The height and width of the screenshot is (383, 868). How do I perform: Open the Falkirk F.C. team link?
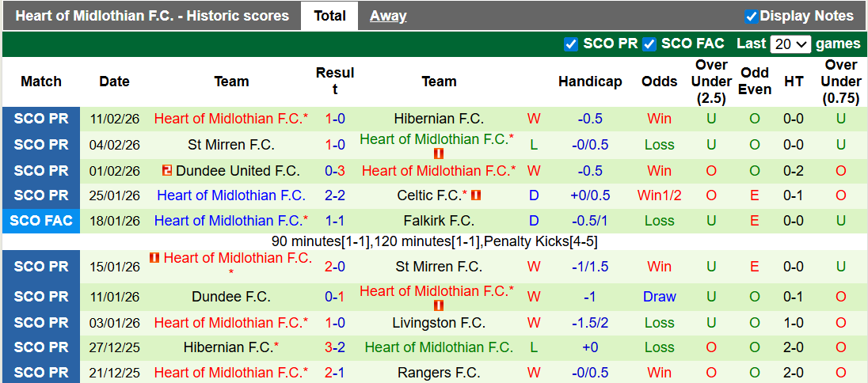click(439, 221)
